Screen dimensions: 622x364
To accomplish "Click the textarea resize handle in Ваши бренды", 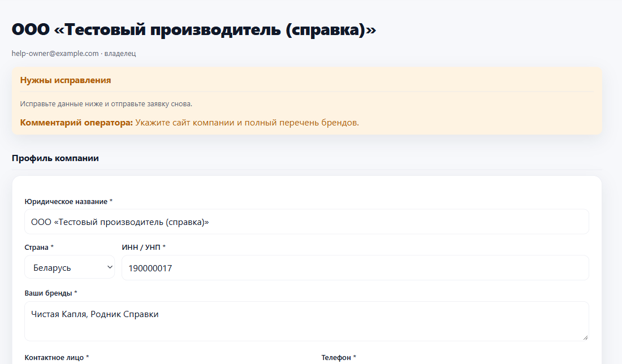I will pyautogui.click(x=585, y=337).
